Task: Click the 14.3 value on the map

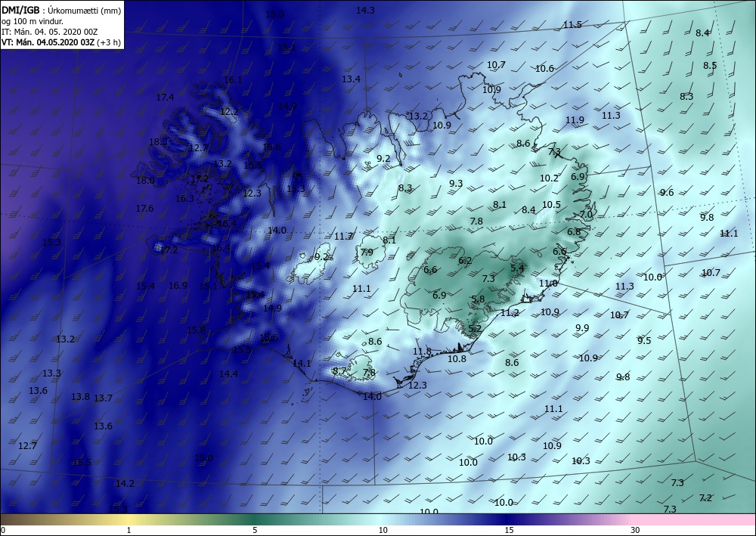Action: point(365,10)
